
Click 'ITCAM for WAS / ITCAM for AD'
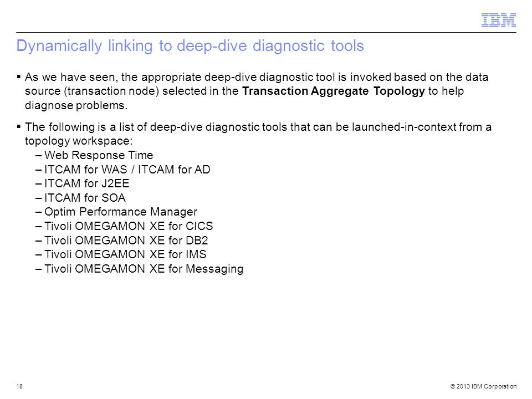tap(127, 170)
